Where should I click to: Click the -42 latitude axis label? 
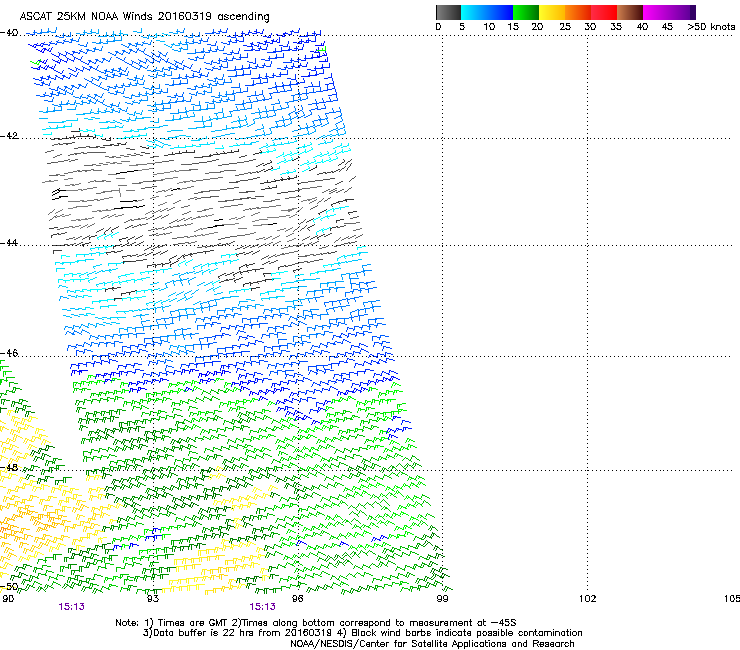click(x=9, y=135)
